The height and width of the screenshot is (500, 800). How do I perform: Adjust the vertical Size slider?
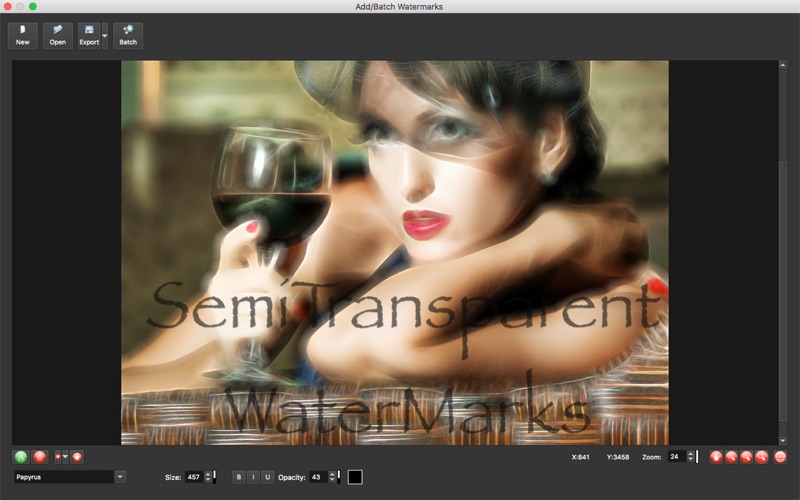(214, 477)
